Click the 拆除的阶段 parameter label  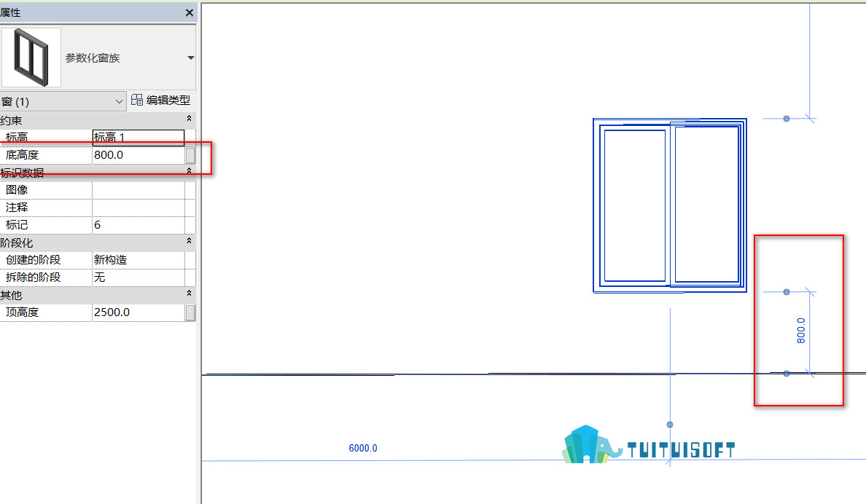click(33, 277)
